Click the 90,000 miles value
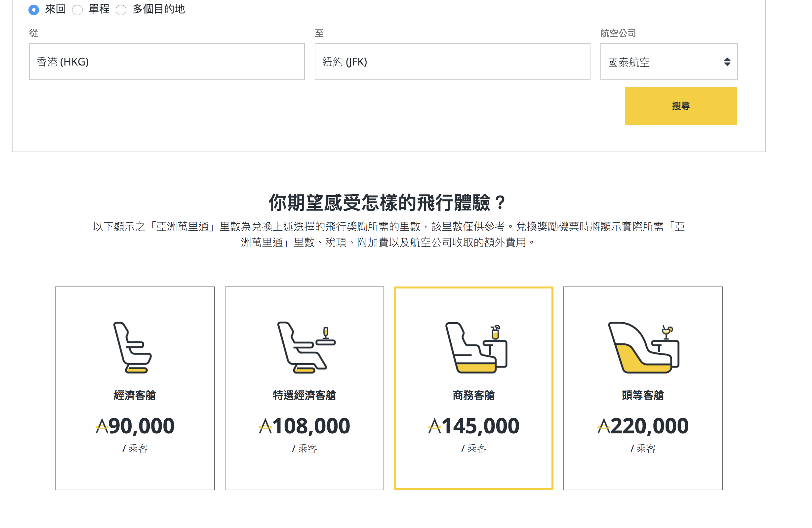Viewport: 812px width, 528px height. click(x=141, y=426)
